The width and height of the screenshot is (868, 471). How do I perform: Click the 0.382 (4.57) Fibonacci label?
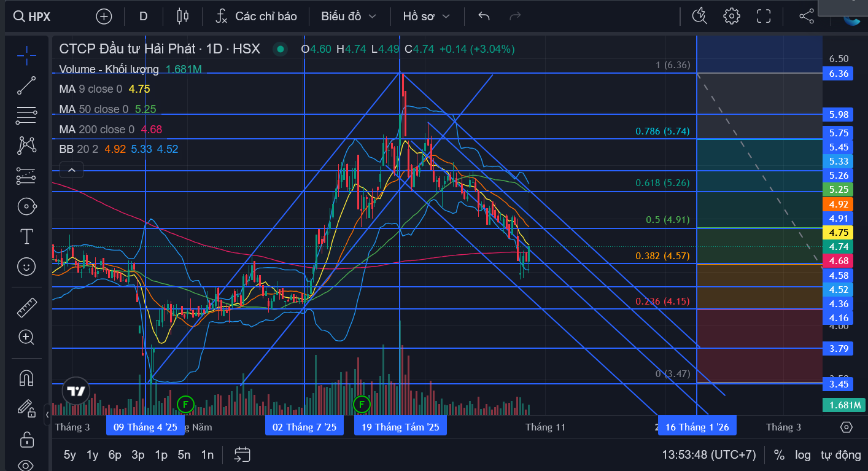pos(663,256)
